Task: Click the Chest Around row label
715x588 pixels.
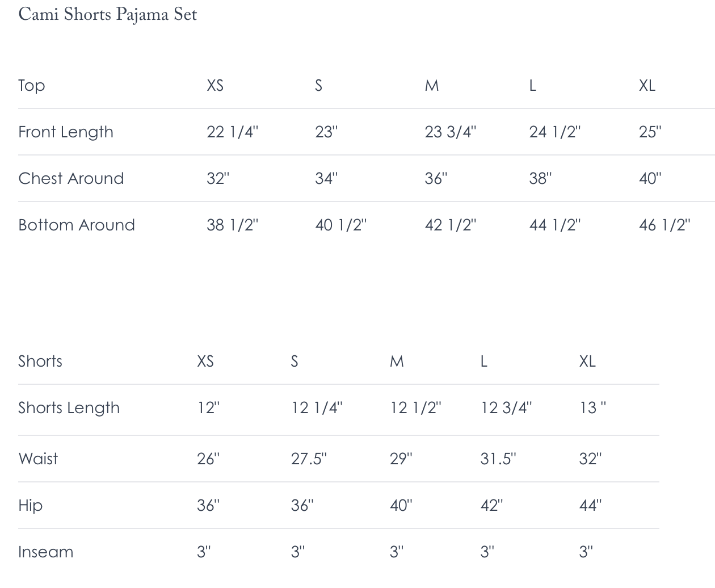Action: (71, 178)
